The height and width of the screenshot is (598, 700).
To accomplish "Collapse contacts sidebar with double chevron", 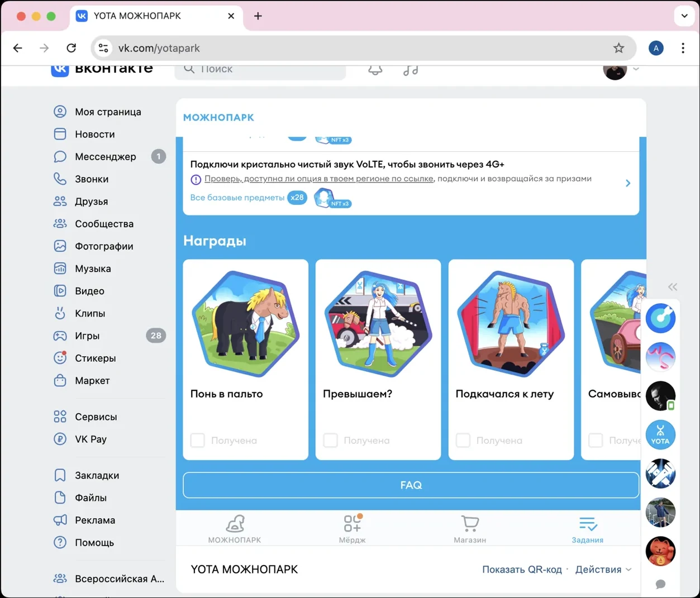I will pyautogui.click(x=673, y=287).
